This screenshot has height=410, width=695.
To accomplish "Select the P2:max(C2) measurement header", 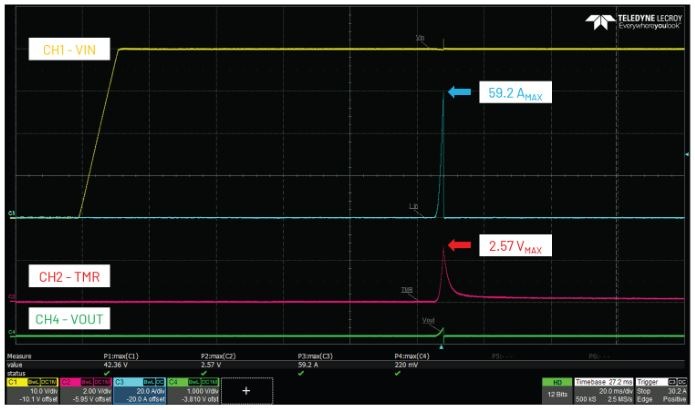I will point(218,356).
